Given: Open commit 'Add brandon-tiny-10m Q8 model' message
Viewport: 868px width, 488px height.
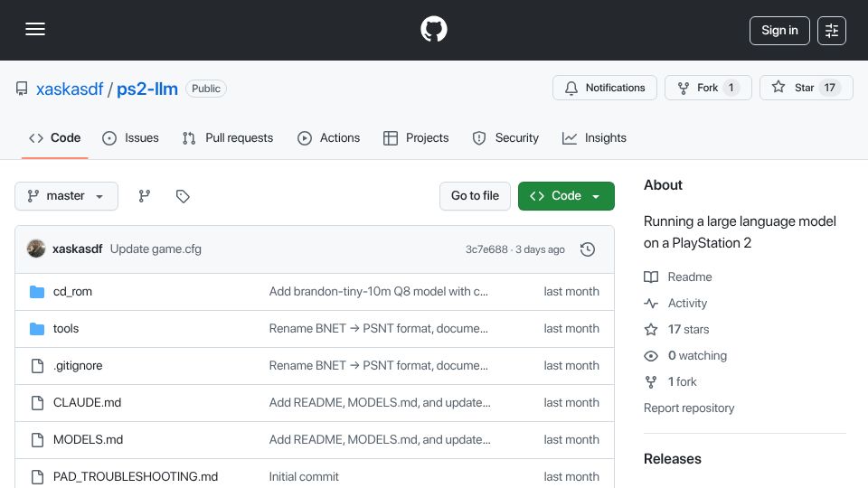Looking at the screenshot, I should pyautogui.click(x=379, y=292).
